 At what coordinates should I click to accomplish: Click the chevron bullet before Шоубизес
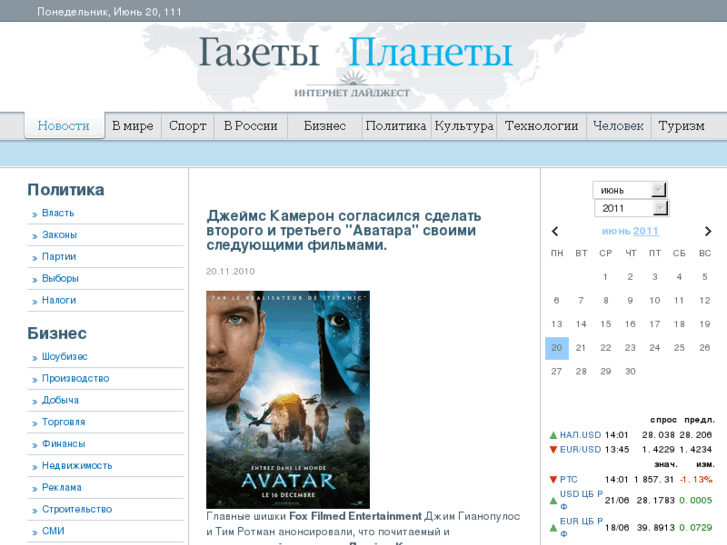point(35,358)
